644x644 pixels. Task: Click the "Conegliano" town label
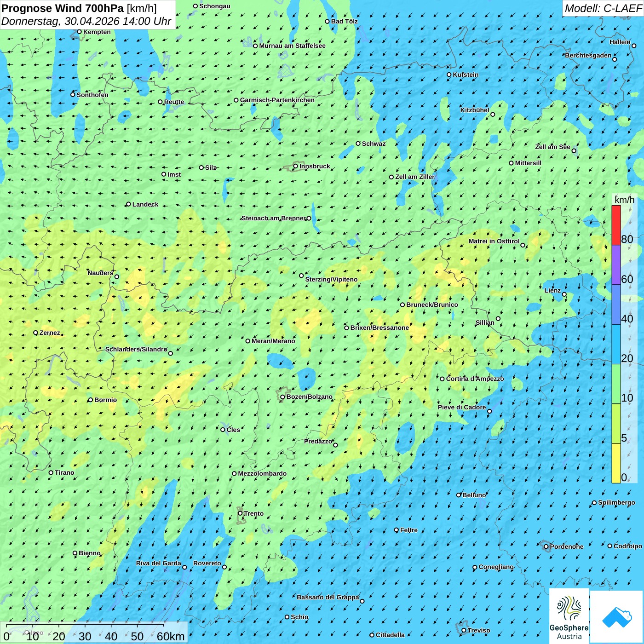tap(496, 567)
